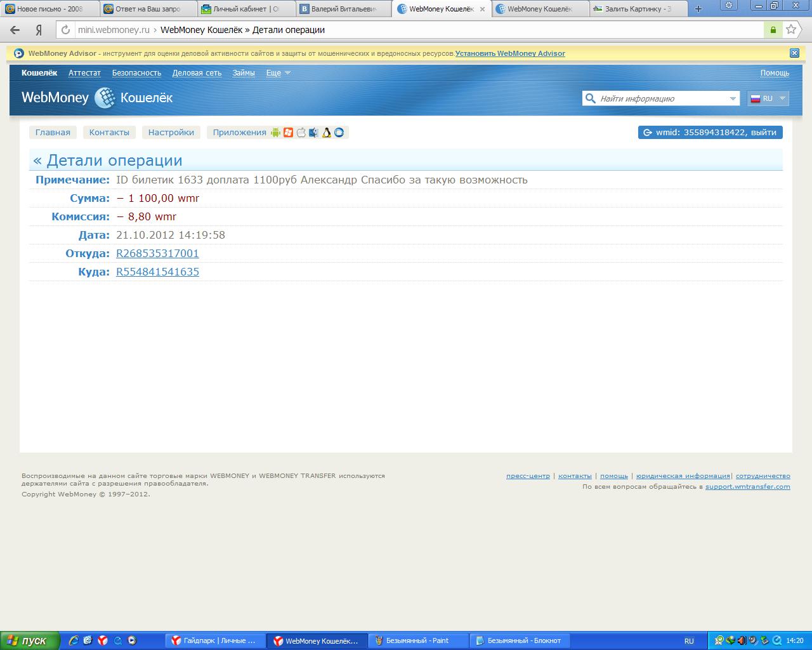This screenshot has width=812, height=650.
Task: Open the сотрудничество footer link
Action: click(x=763, y=475)
